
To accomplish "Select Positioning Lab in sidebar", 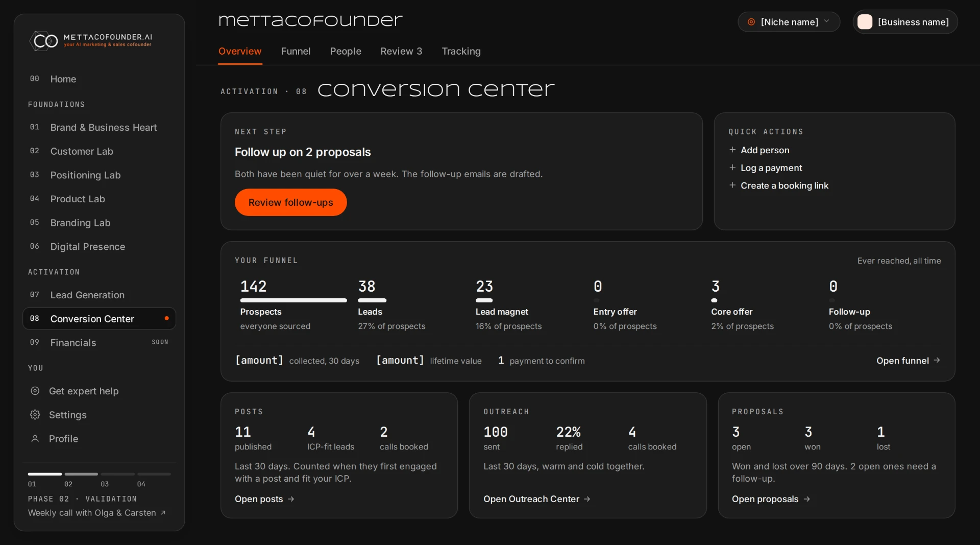I will click(99, 175).
